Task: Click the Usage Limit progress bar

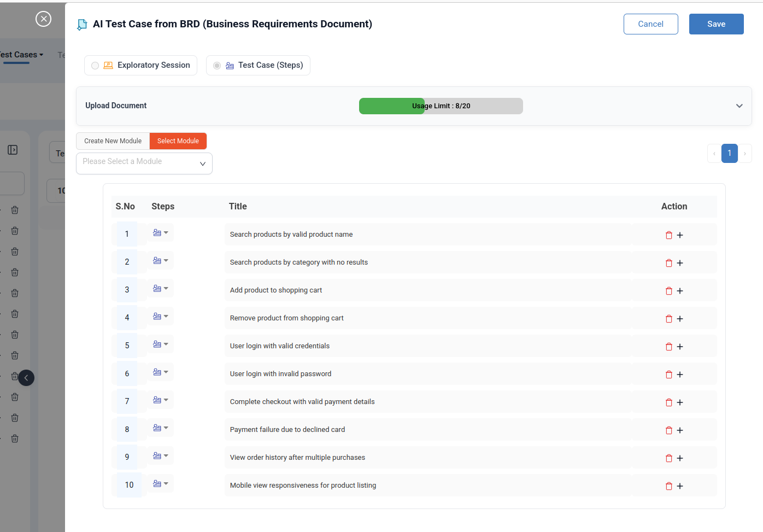Action: [x=441, y=106]
